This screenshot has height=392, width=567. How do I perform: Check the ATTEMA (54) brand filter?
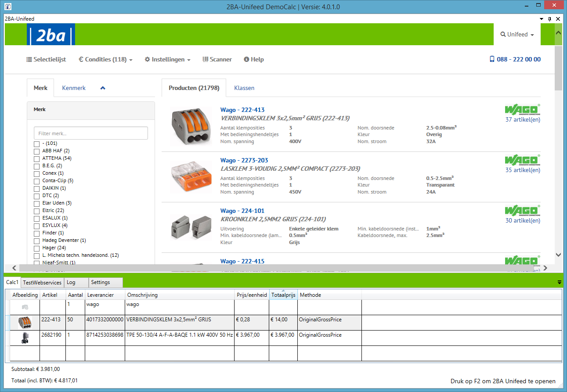[x=36, y=158]
